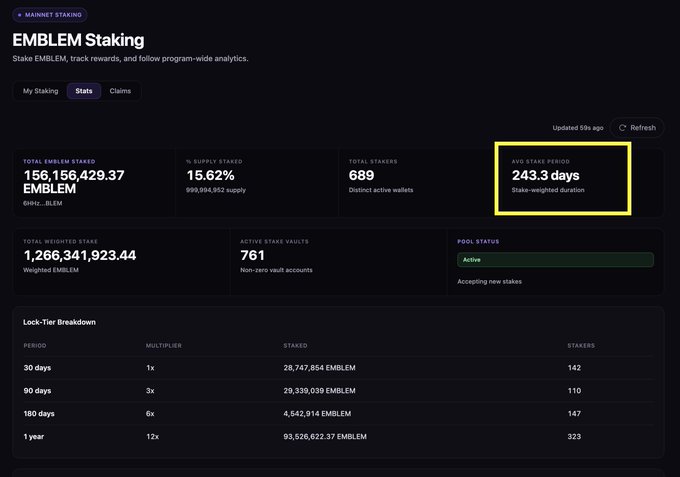Click the 15.62% supply staked value
The height and width of the screenshot is (477, 680).
point(210,175)
